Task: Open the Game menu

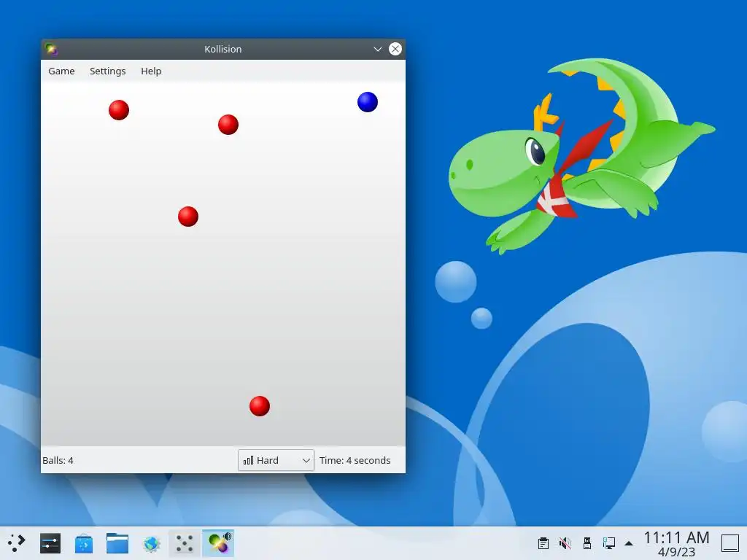Action: pyautogui.click(x=61, y=71)
